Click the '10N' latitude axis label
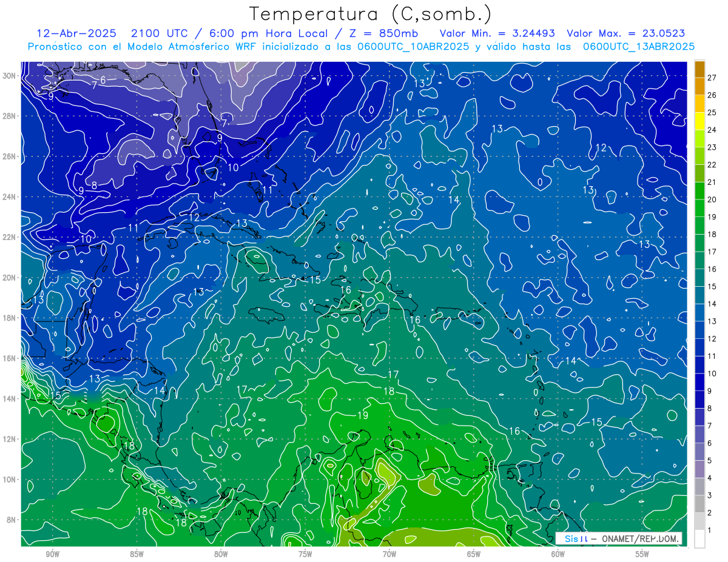The width and height of the screenshot is (728, 562). tap(10, 479)
